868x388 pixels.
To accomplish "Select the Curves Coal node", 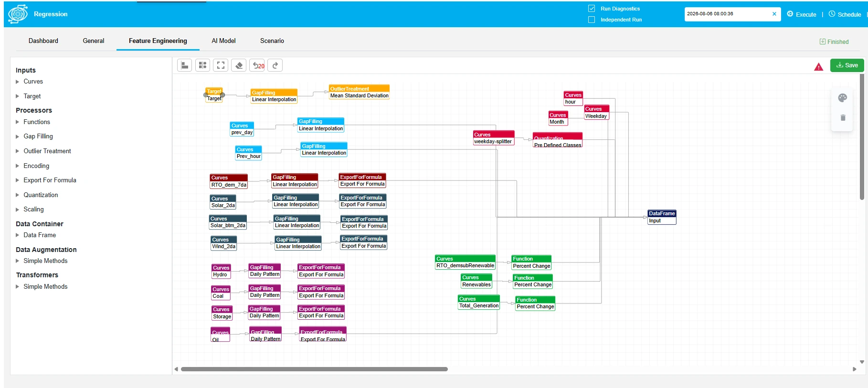I will tap(221, 293).
